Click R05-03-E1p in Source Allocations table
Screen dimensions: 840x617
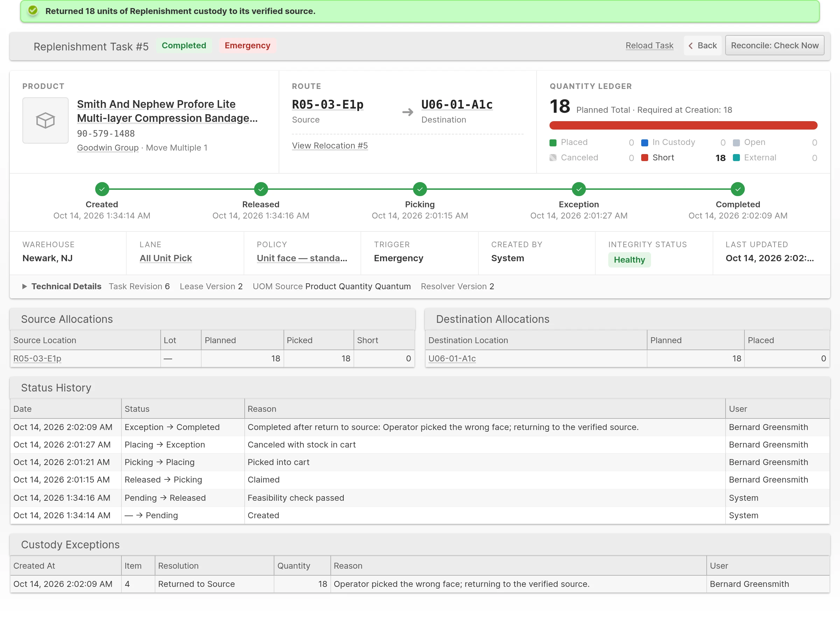tap(37, 358)
